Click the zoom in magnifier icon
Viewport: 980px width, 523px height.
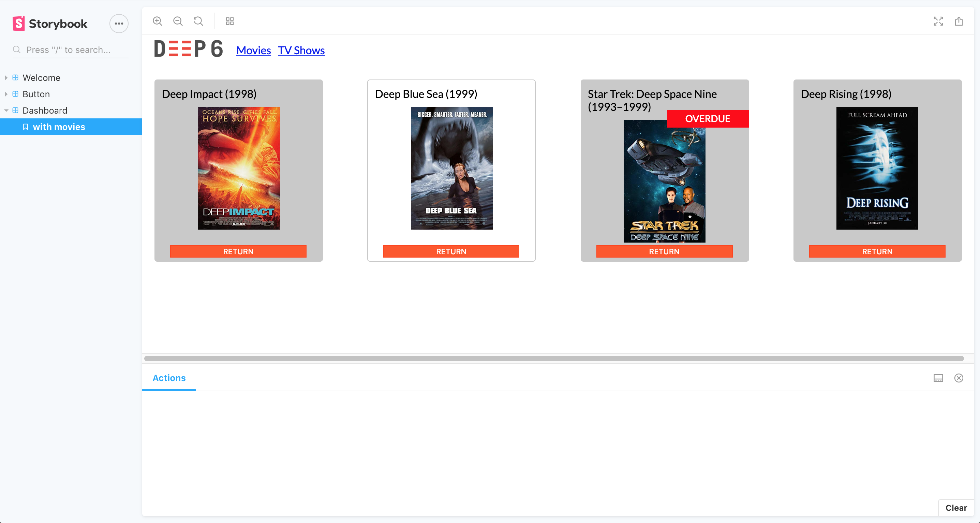click(x=158, y=21)
